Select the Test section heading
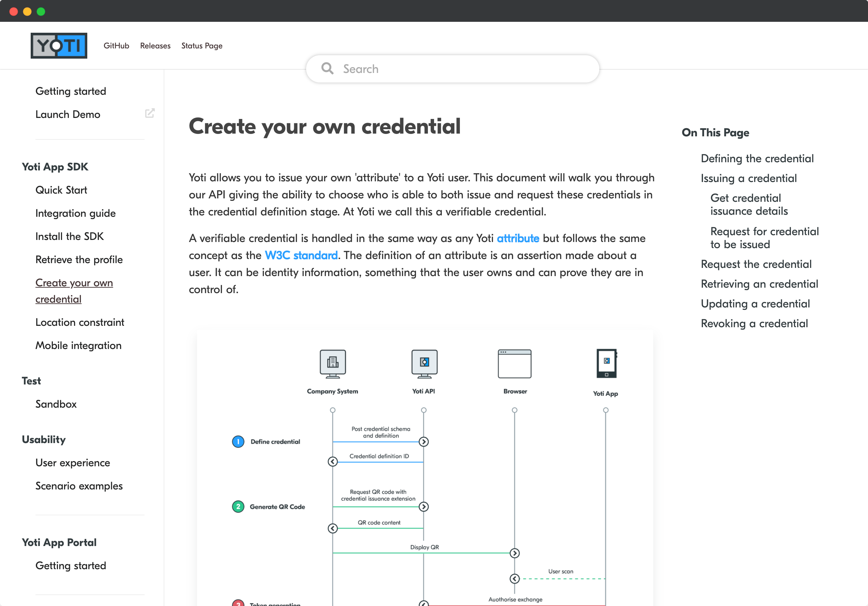 tap(31, 381)
